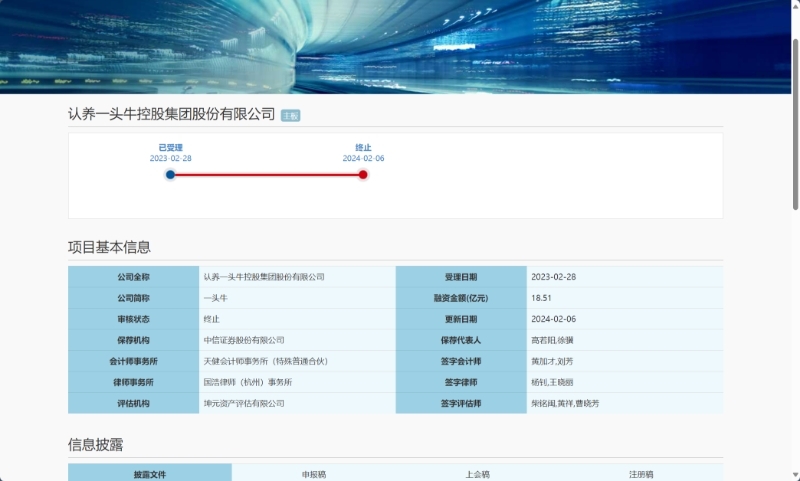The image size is (800, 481).
Task: Click the scroll-down arrow at bottom of scrollbar
Action: click(x=795, y=476)
